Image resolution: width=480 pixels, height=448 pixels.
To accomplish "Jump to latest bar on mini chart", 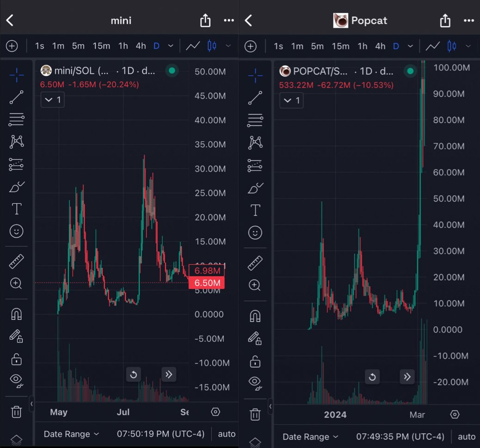I will [169, 374].
